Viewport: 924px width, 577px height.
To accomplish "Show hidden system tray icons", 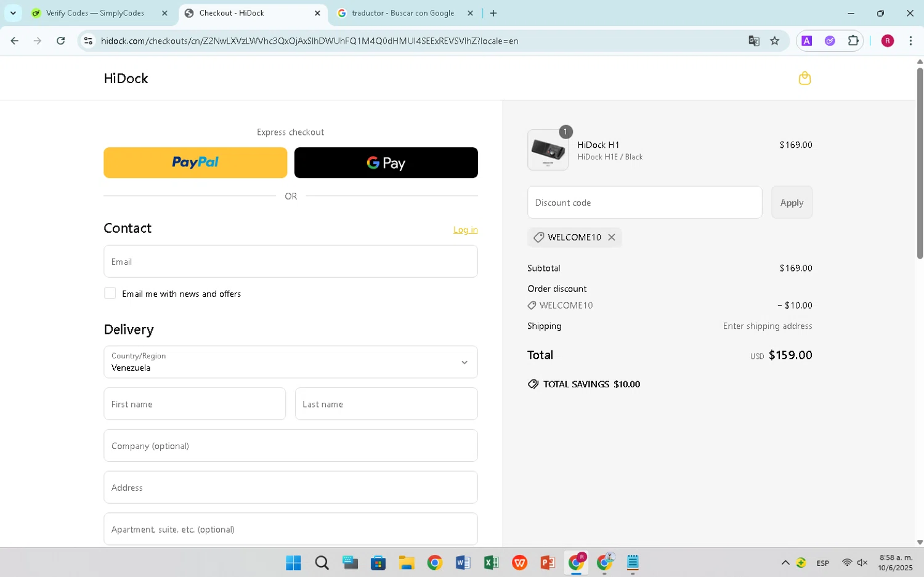I will pos(785,562).
